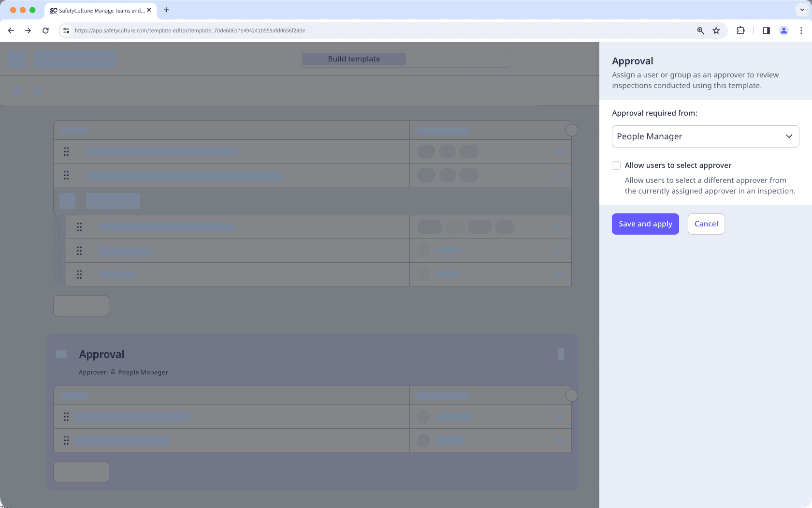Click the circle toggle in the Approval section table

point(571,395)
